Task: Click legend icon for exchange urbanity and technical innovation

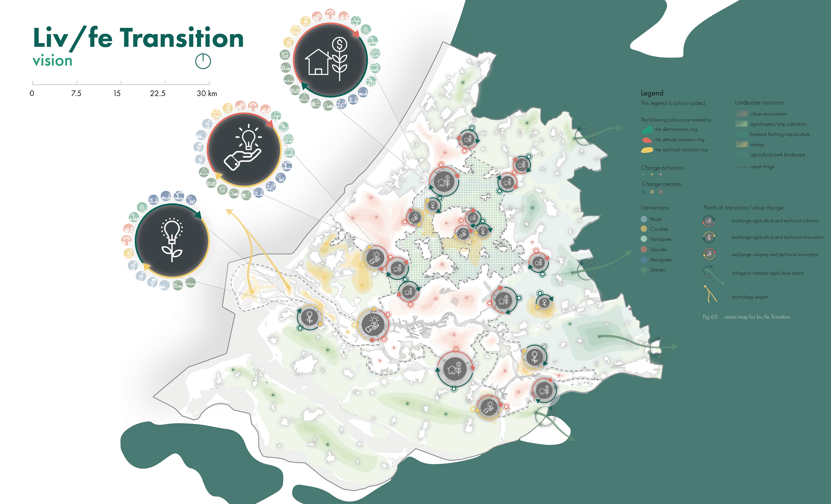Action: pos(709,254)
